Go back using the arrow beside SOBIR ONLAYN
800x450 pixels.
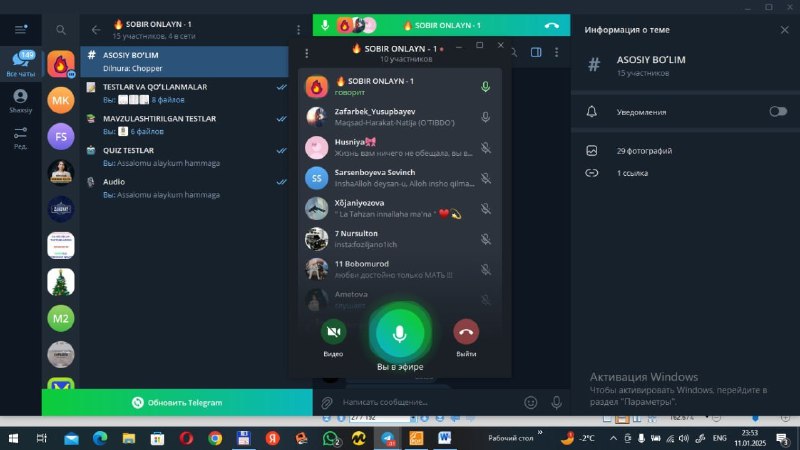click(x=96, y=30)
